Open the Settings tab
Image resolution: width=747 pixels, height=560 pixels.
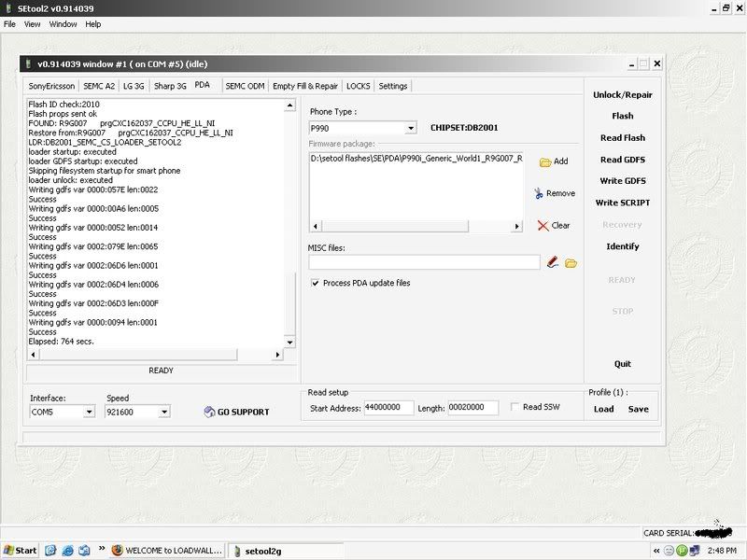point(393,86)
